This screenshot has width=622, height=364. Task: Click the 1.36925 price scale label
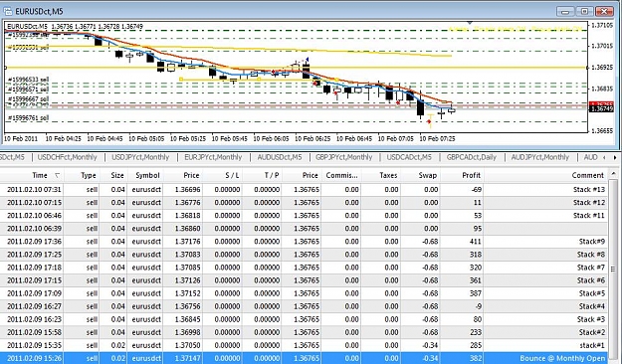(602, 68)
